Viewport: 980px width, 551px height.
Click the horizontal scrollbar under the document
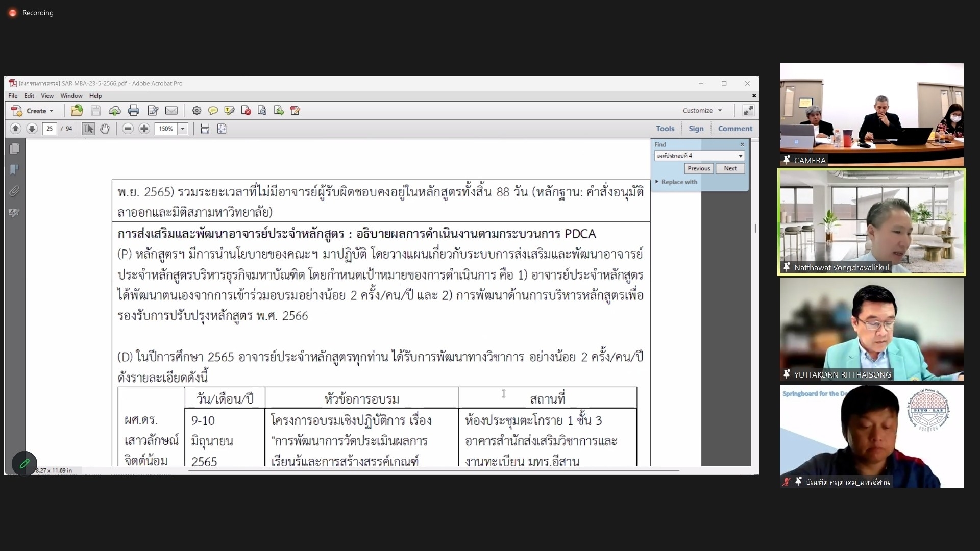(434, 470)
